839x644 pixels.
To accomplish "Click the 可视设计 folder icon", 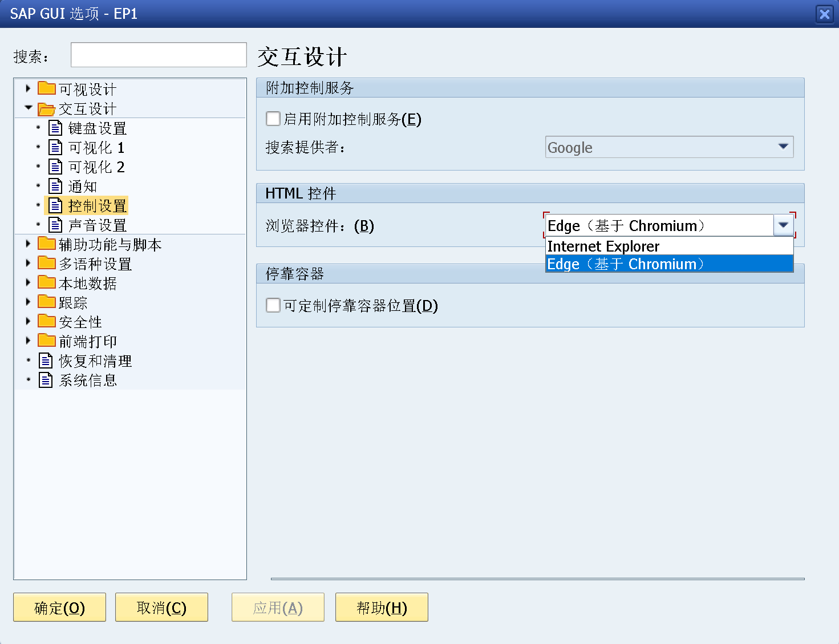I will point(47,88).
